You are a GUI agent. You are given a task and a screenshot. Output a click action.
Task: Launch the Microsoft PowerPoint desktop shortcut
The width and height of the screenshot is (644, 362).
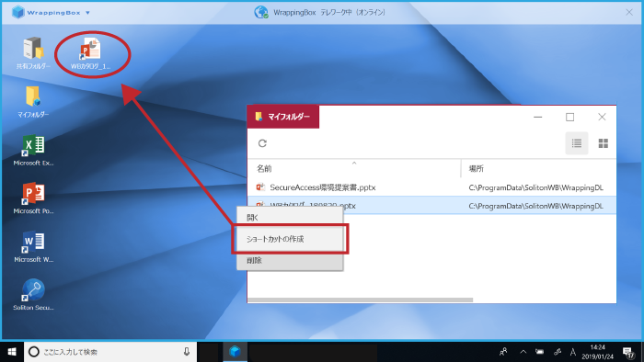pos(33,198)
